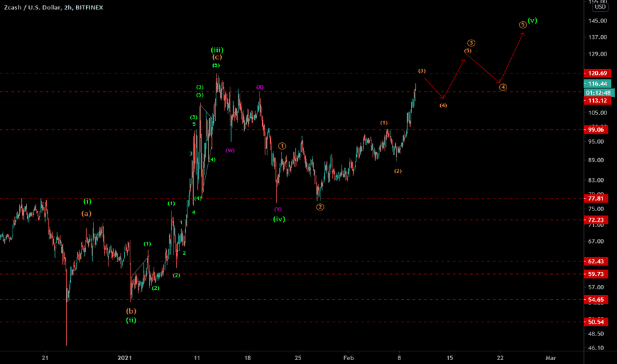Click the 137.00 price axis tick
Image resolution: width=617 pixels, height=364 pixels.
[597, 37]
